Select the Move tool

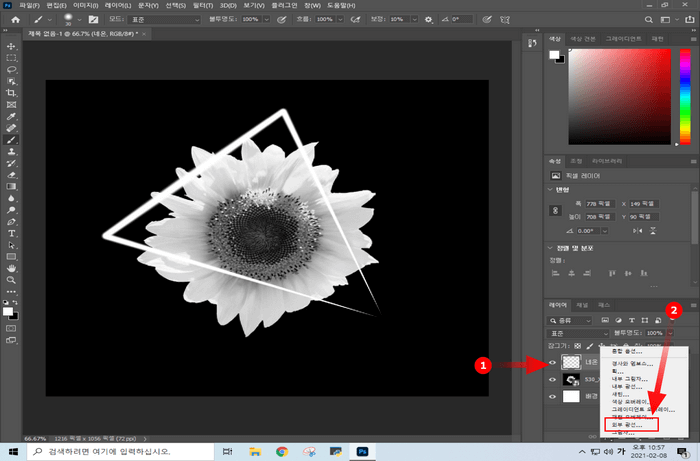click(11, 46)
